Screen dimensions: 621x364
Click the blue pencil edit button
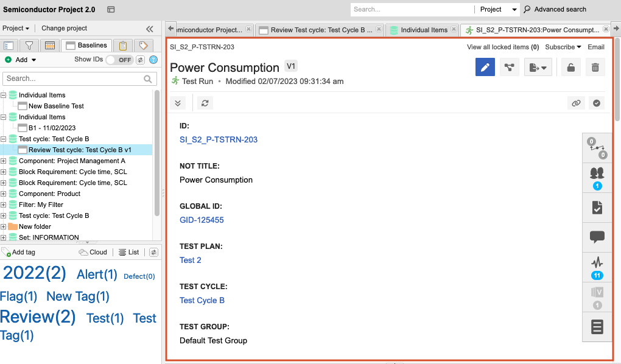pos(485,68)
